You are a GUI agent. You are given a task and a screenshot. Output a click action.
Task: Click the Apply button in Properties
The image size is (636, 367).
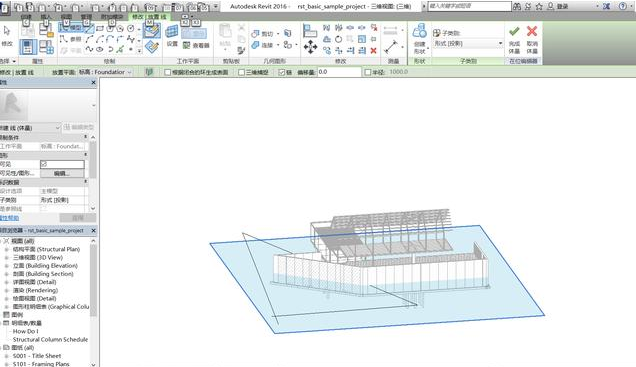[x=77, y=218]
